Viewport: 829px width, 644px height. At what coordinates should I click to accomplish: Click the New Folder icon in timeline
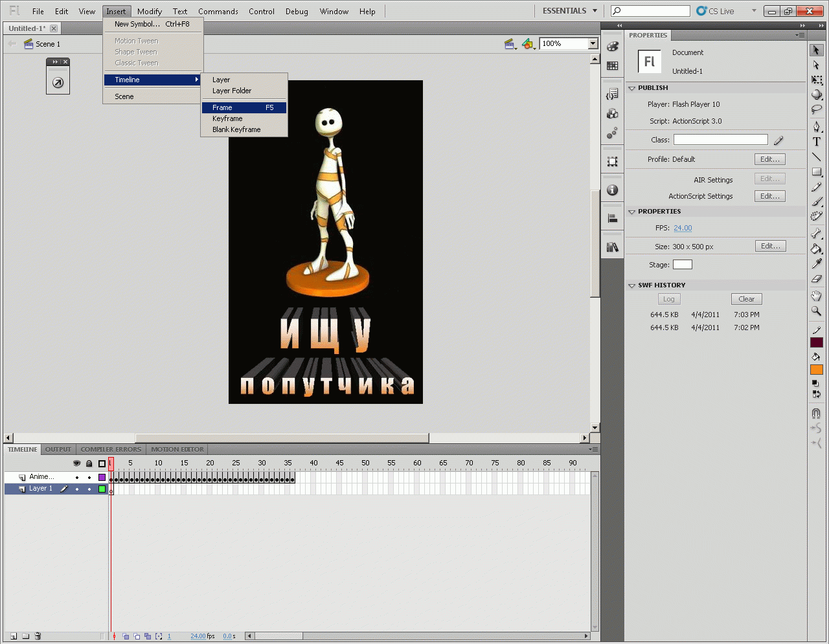25,636
